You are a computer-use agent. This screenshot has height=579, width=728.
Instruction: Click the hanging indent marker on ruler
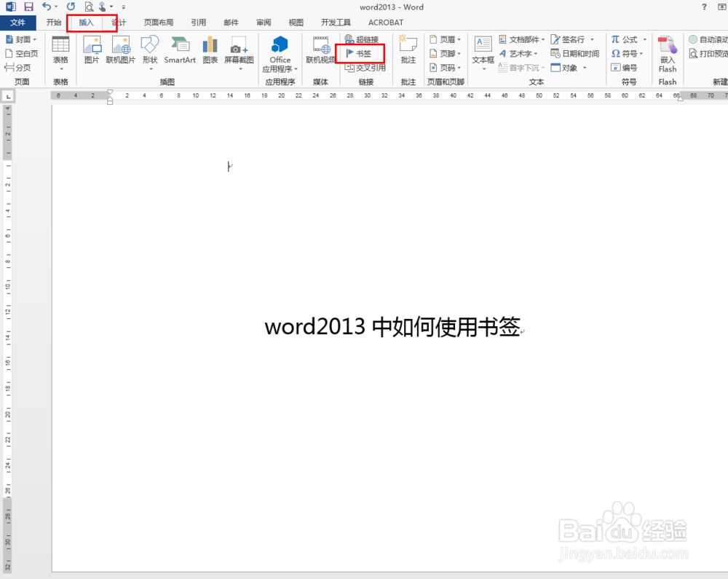tap(110, 99)
